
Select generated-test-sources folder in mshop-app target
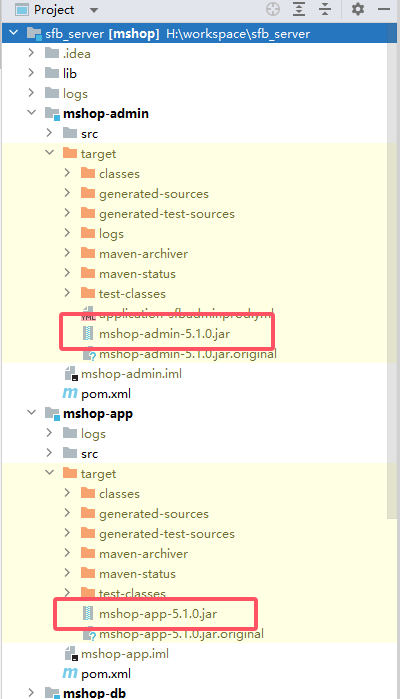click(167, 534)
